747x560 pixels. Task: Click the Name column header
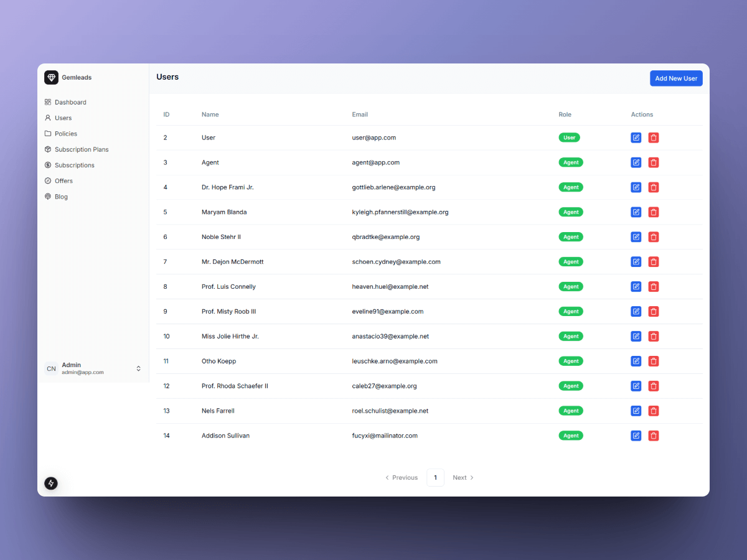210,114
